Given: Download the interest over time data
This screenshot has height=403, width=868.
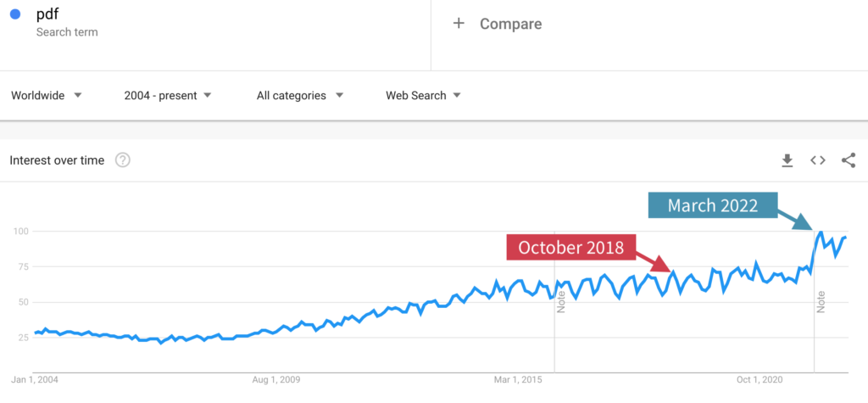Looking at the screenshot, I should [x=787, y=160].
